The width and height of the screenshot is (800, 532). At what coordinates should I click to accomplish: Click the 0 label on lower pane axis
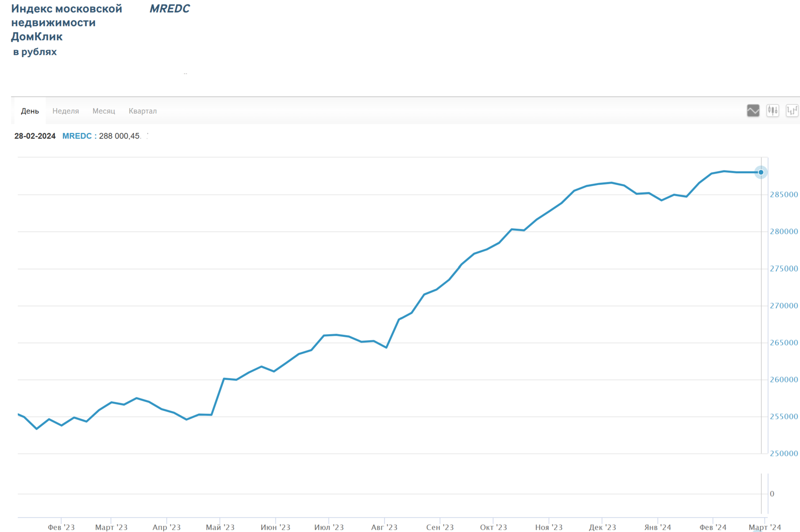click(772, 494)
